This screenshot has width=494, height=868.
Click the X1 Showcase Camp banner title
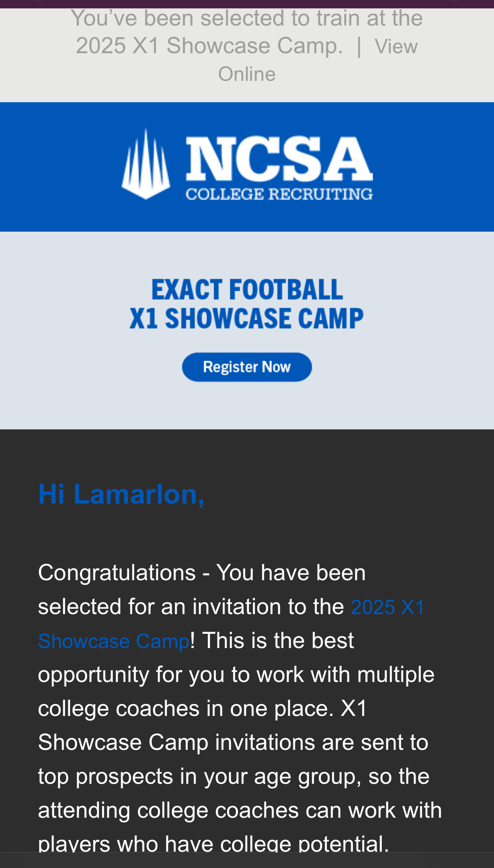click(x=247, y=318)
